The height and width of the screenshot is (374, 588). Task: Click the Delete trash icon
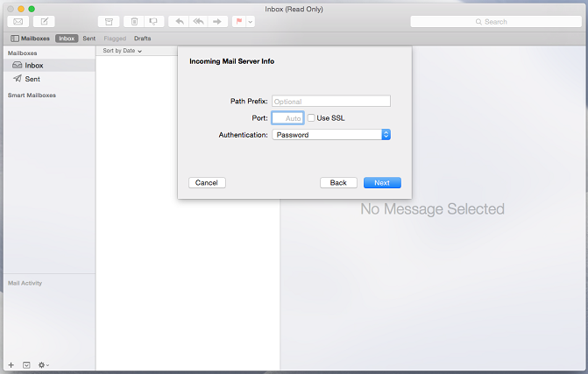tap(134, 21)
